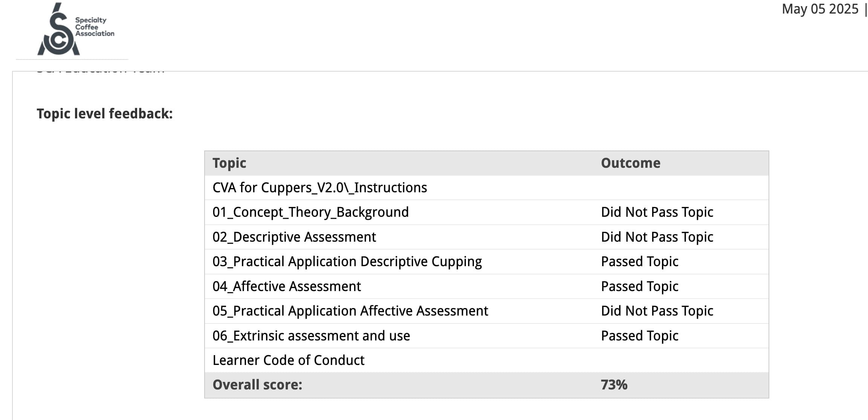Click the Overall score label

pos(257,385)
